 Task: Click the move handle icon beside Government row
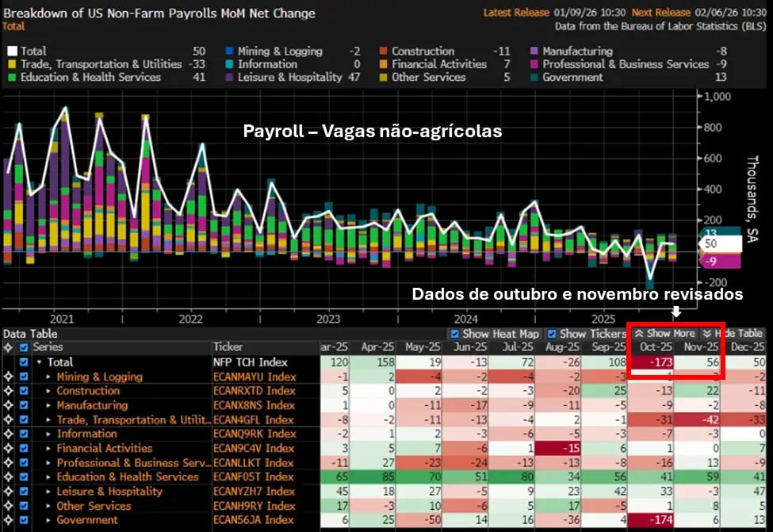[x=8, y=520]
